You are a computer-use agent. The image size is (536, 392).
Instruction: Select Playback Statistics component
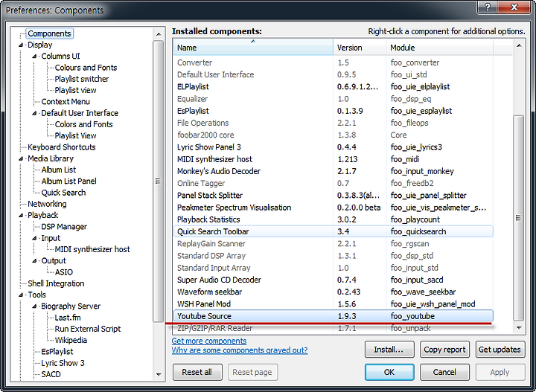[334, 219]
